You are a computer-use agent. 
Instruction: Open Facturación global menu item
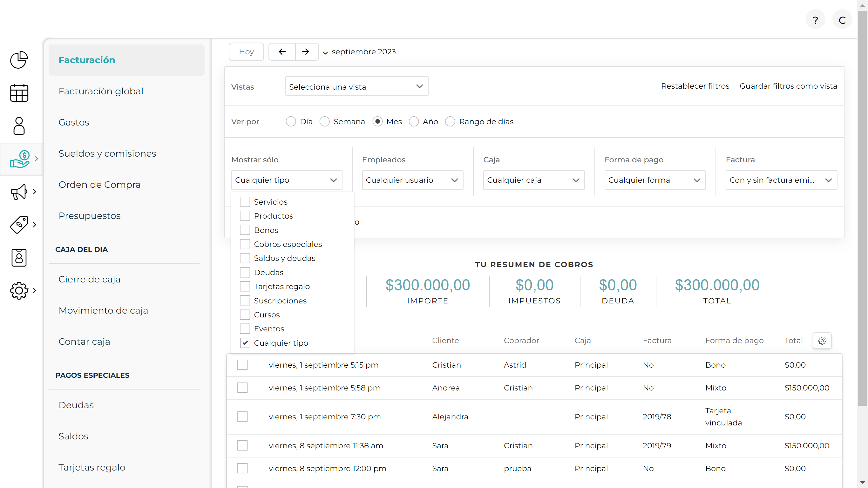click(x=101, y=91)
